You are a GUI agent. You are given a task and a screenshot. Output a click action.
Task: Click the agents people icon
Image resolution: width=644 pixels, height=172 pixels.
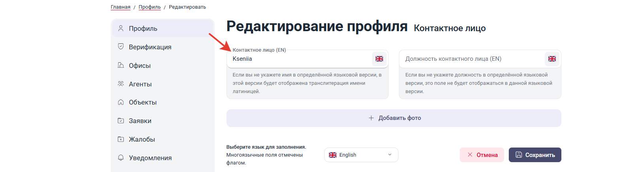point(121,84)
